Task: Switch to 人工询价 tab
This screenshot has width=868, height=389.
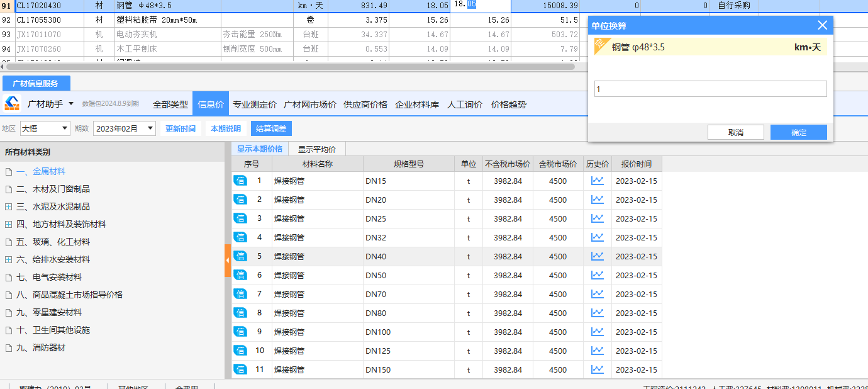Action: click(x=465, y=104)
